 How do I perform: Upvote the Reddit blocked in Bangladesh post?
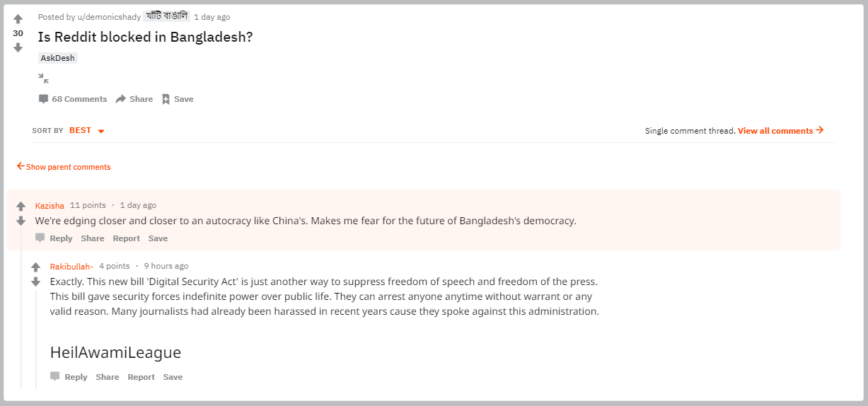click(x=18, y=19)
